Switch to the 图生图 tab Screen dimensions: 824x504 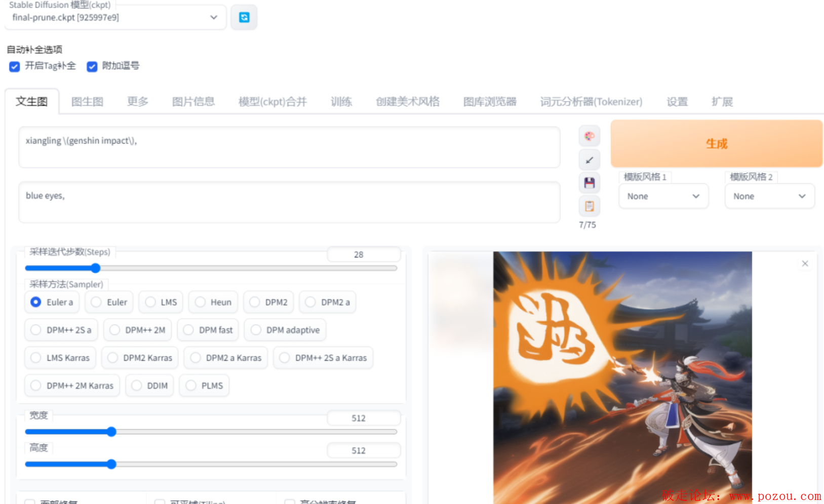click(x=87, y=102)
